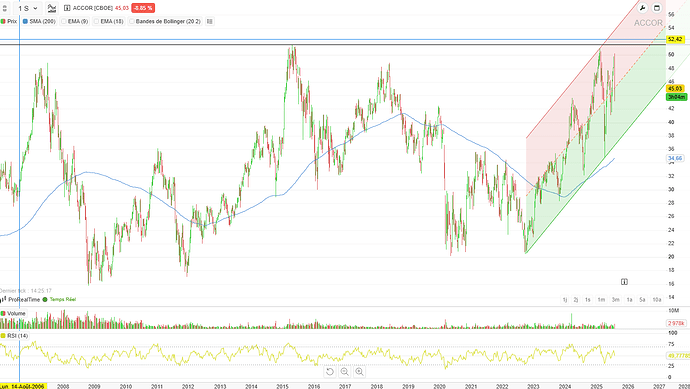The width and height of the screenshot is (690, 389).
Task: Click the highlighted date label 14-Août-2006
Action: [23, 386]
